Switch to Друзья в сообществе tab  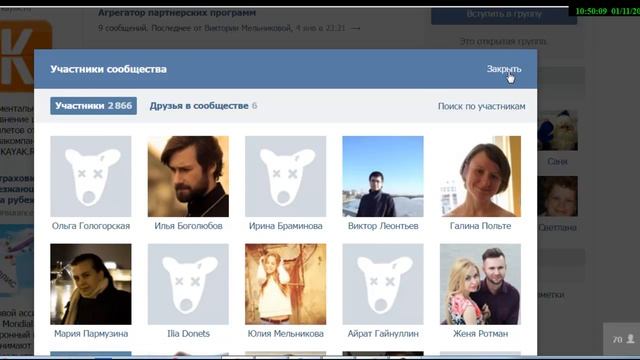[x=203, y=106]
